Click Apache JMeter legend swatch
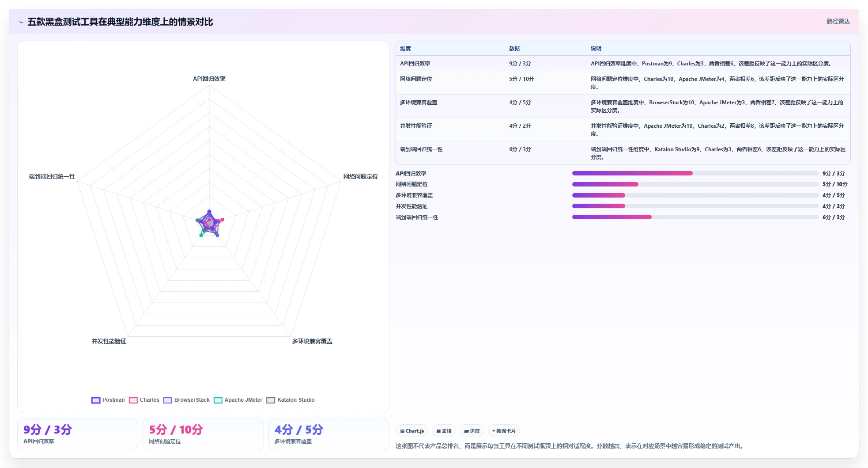 [218, 400]
